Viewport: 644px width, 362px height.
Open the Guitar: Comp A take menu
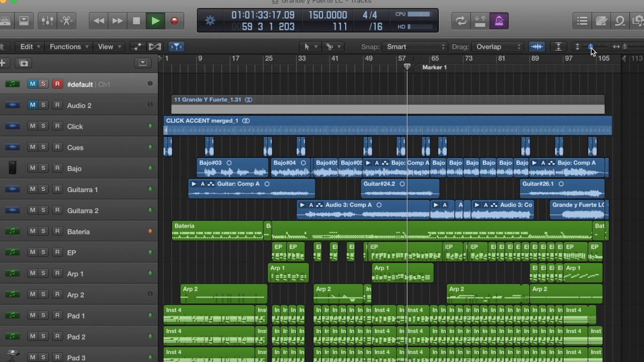click(x=203, y=184)
